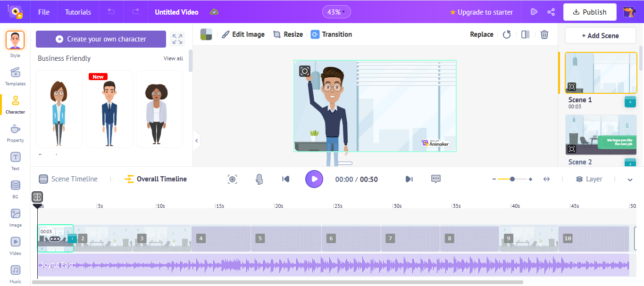The width and height of the screenshot is (644, 286).
Task: Open the Layer panel in the timeline
Action: click(x=589, y=179)
